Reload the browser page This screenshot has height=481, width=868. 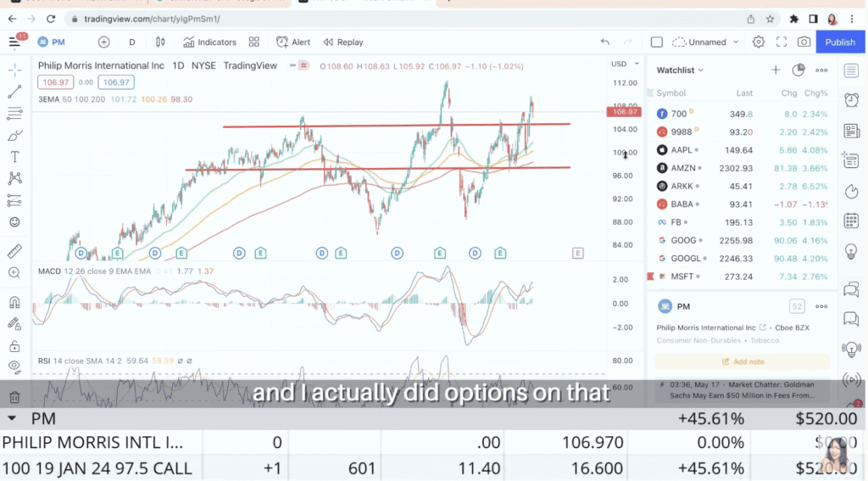pos(51,19)
